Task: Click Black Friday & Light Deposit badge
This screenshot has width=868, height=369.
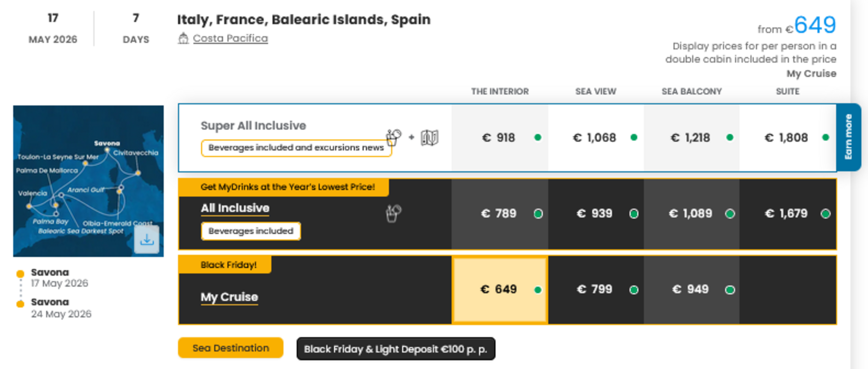Action: click(395, 349)
